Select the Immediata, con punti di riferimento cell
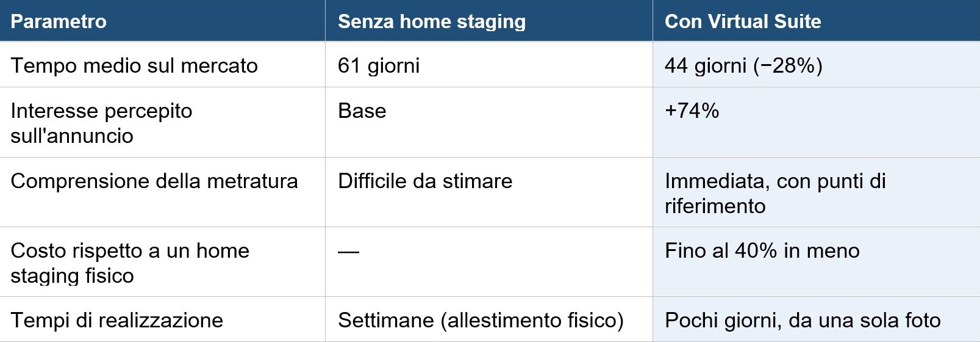The width and height of the screenshot is (980, 342). pyautogui.click(x=817, y=192)
